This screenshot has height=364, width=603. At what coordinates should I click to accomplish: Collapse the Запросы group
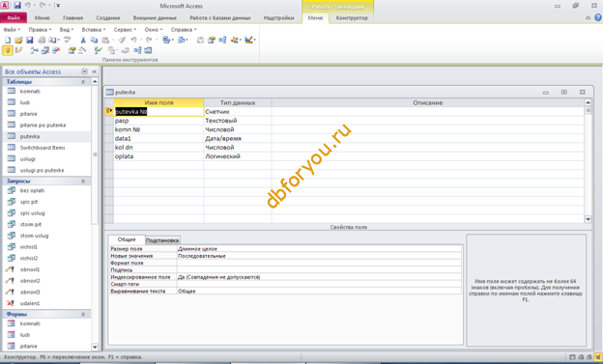tap(83, 182)
